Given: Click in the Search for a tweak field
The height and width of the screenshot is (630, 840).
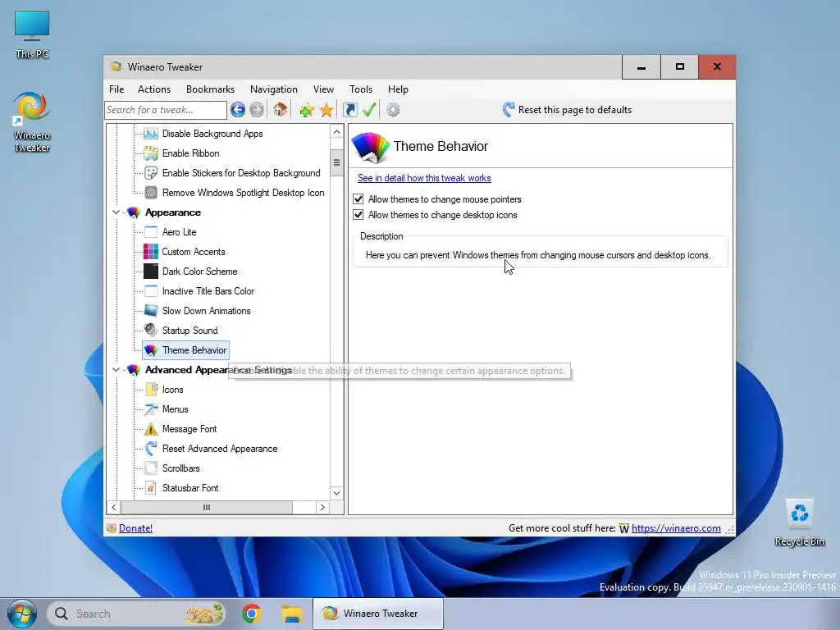Looking at the screenshot, I should pos(166,110).
